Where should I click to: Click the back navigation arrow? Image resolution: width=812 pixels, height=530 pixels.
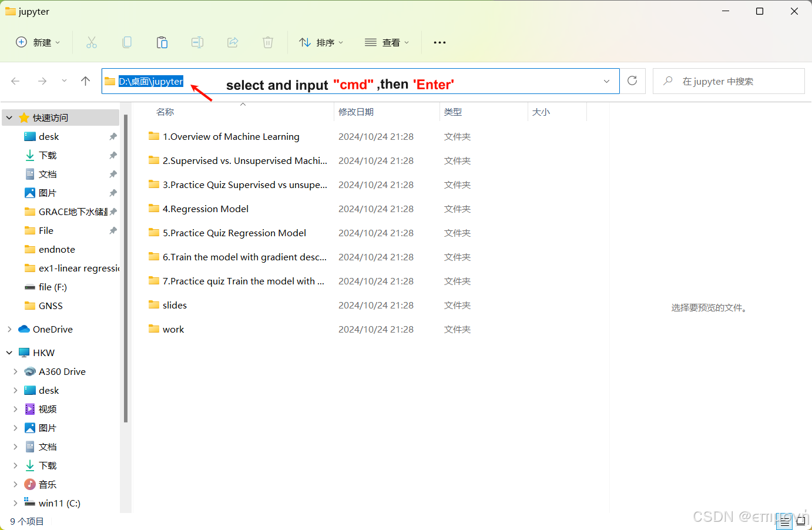pos(15,81)
